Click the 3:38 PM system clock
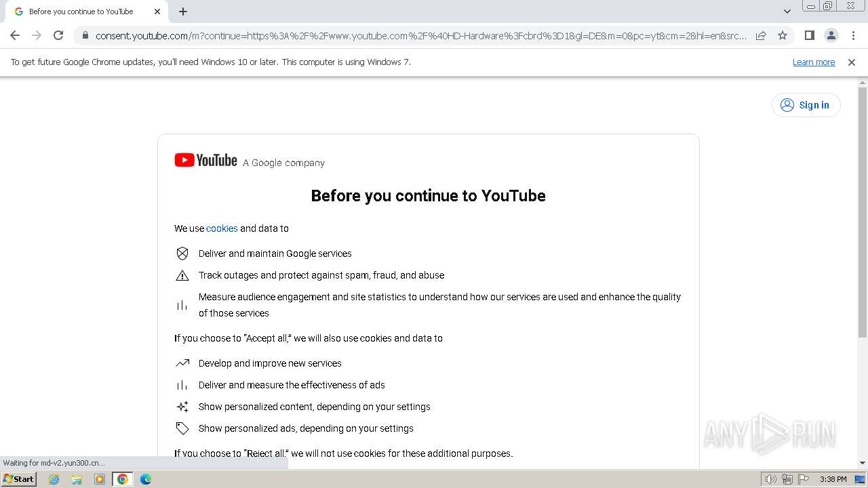Viewport: 868px width, 488px height. pos(833,479)
